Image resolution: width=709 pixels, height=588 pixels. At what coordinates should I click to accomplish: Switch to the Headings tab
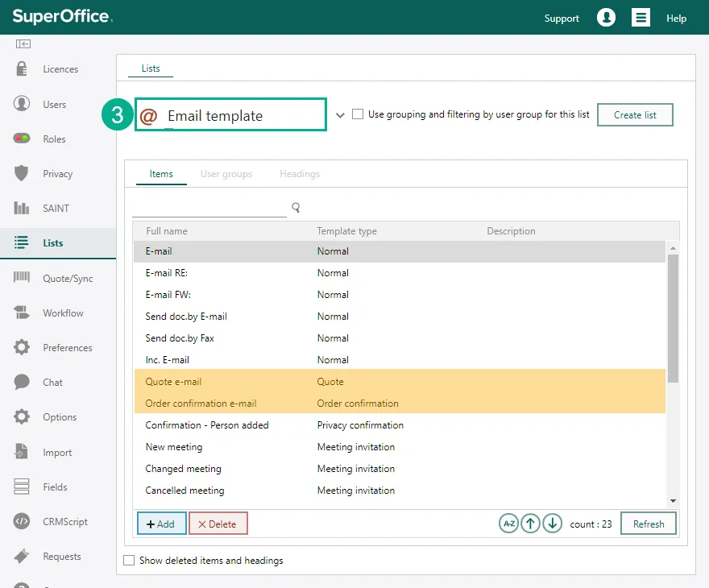(300, 174)
